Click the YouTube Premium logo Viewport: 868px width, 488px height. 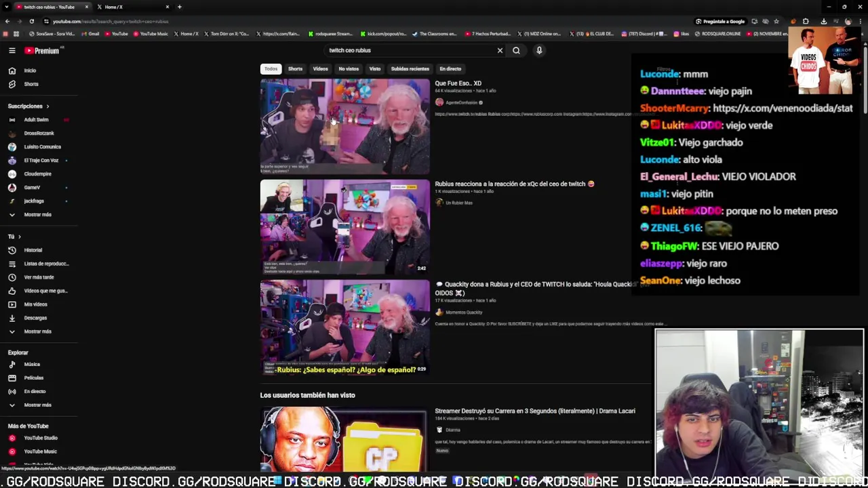pos(43,50)
